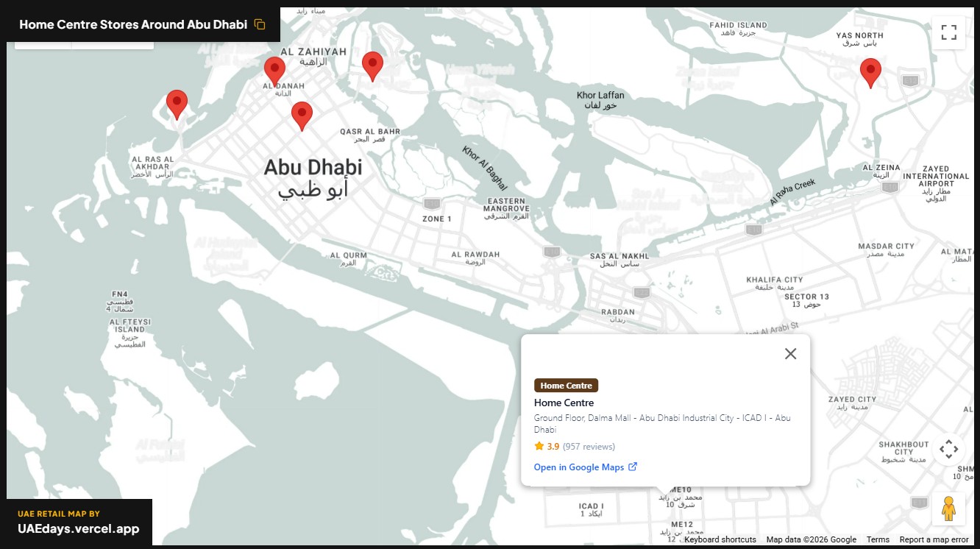980x549 pixels.
Task: Click the Home Centre store name heading
Action: coord(564,403)
